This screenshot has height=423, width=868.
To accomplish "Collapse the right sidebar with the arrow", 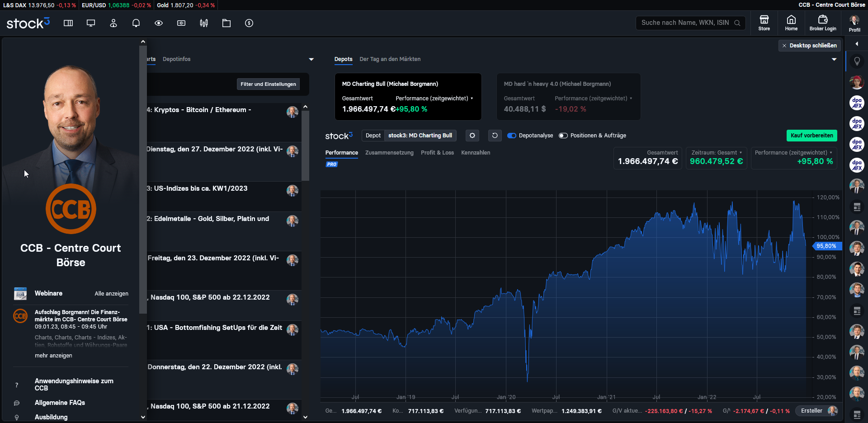I will [x=857, y=44].
